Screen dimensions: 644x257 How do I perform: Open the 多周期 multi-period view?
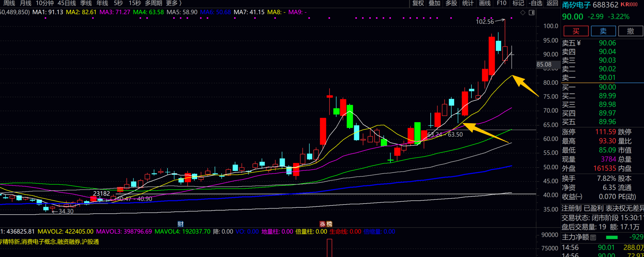coord(153,3)
